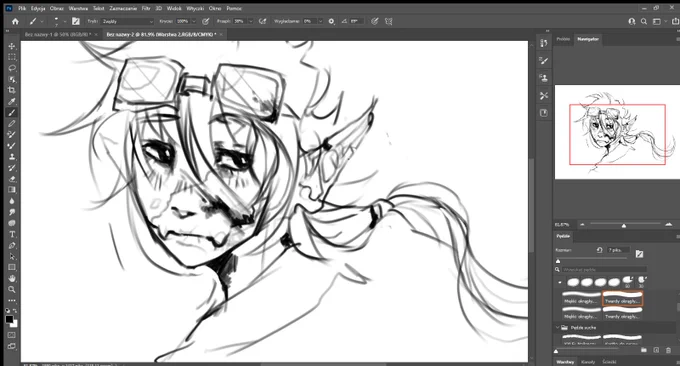Open the Edit Toolbar ellipsis menu
680x366 pixels.
[12, 300]
